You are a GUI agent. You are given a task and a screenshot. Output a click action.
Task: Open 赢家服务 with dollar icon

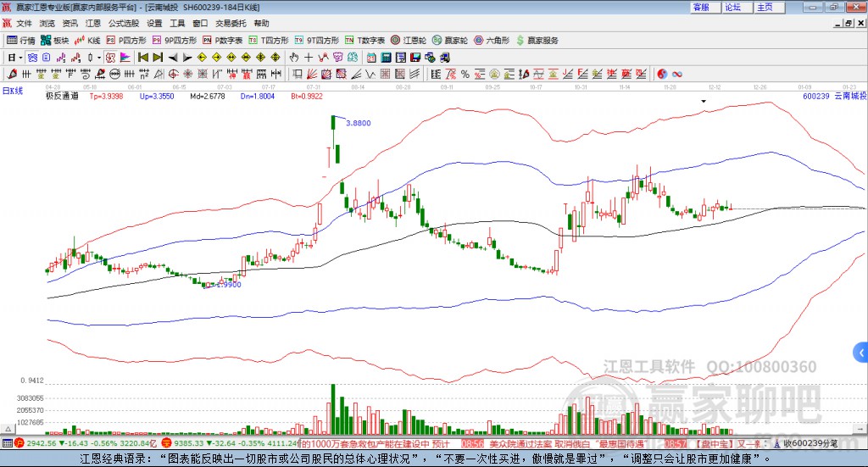[x=537, y=41]
